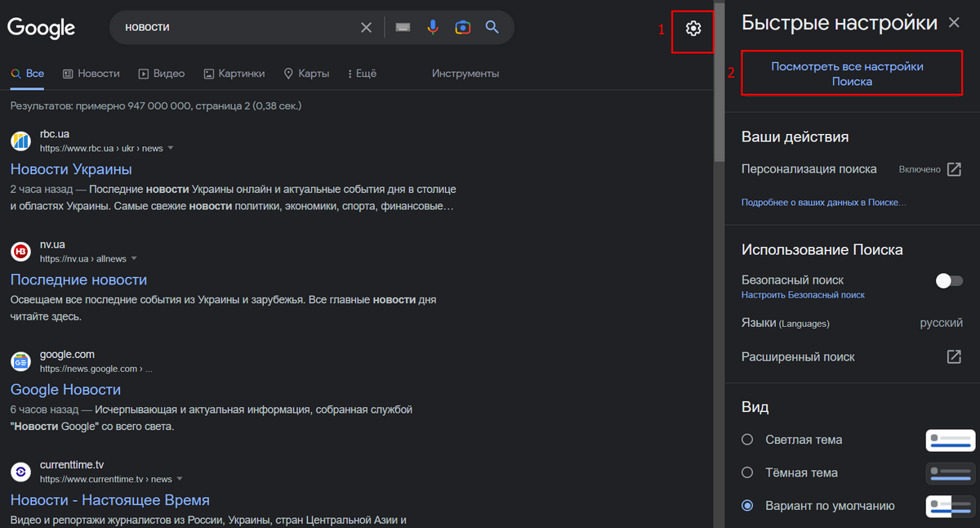
Task: Open the Расширенный поиск external link icon
Action: click(x=954, y=356)
